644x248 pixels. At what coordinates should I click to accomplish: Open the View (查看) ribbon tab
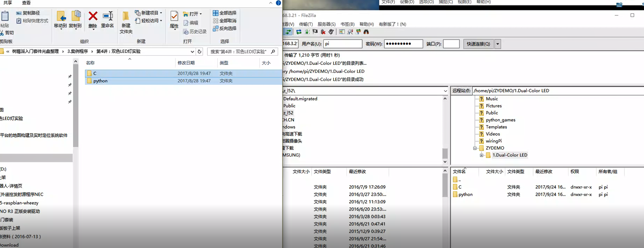tap(26, 3)
